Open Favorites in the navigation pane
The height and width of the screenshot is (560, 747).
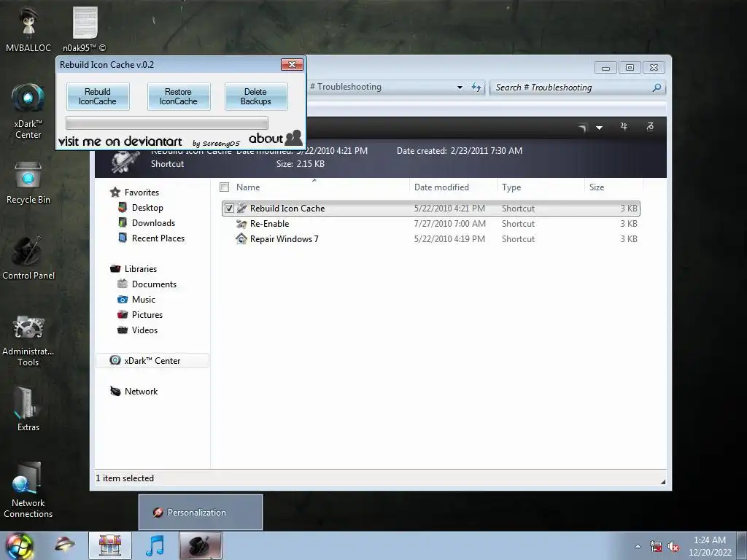142,192
